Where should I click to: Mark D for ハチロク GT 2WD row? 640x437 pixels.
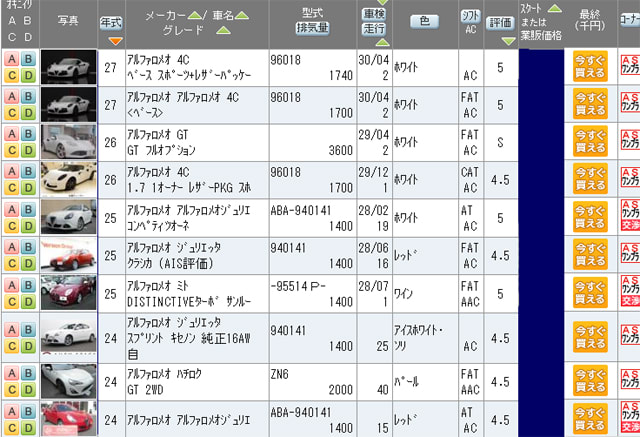click(x=28, y=390)
